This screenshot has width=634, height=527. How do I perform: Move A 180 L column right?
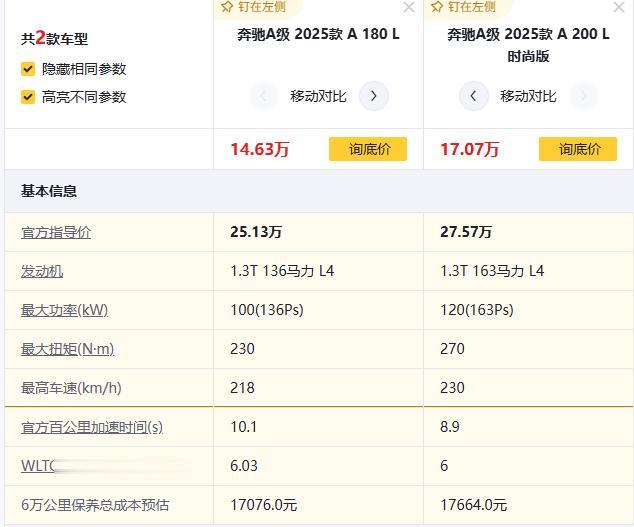pos(374,96)
